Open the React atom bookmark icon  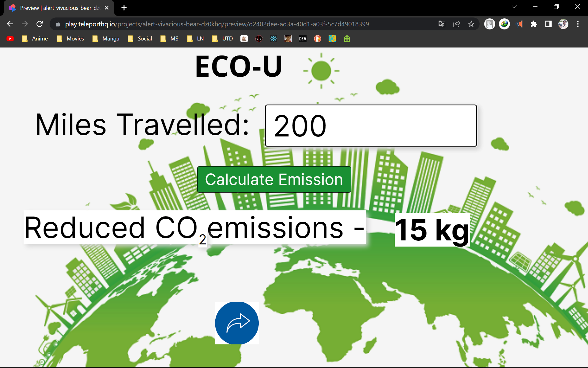point(273,39)
